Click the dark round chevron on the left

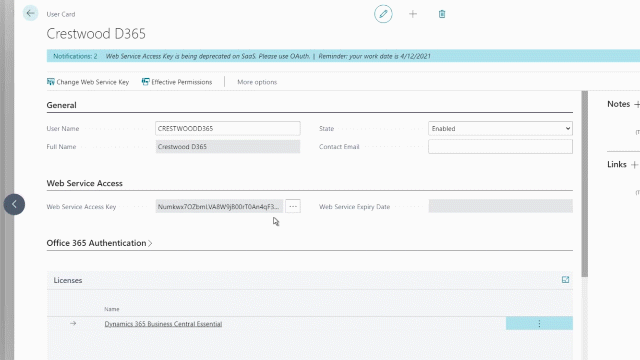(14, 204)
